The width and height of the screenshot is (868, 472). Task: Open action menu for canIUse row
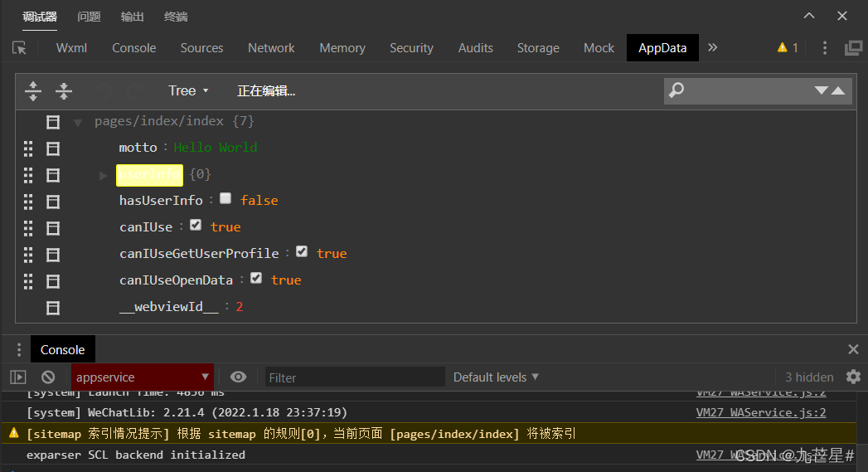click(x=53, y=228)
